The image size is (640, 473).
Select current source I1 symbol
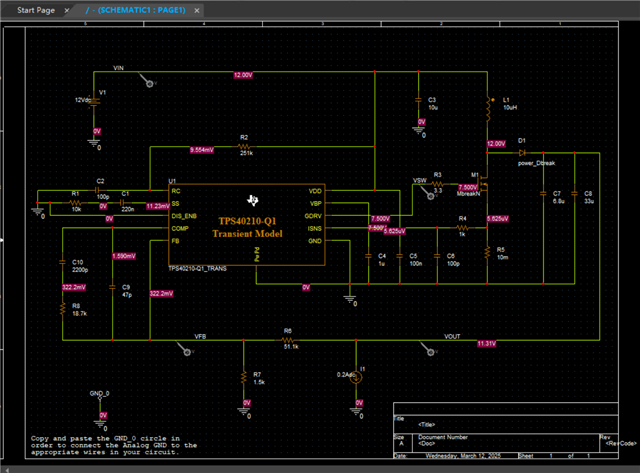tap(356, 378)
